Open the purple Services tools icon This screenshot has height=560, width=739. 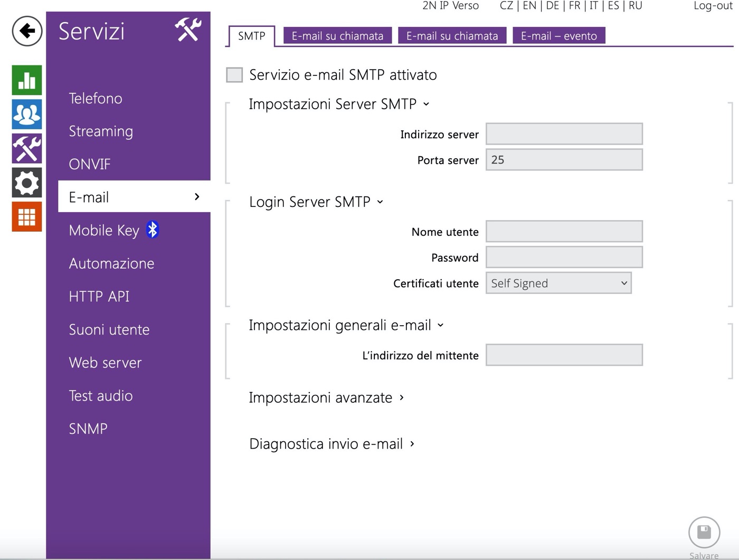27,148
